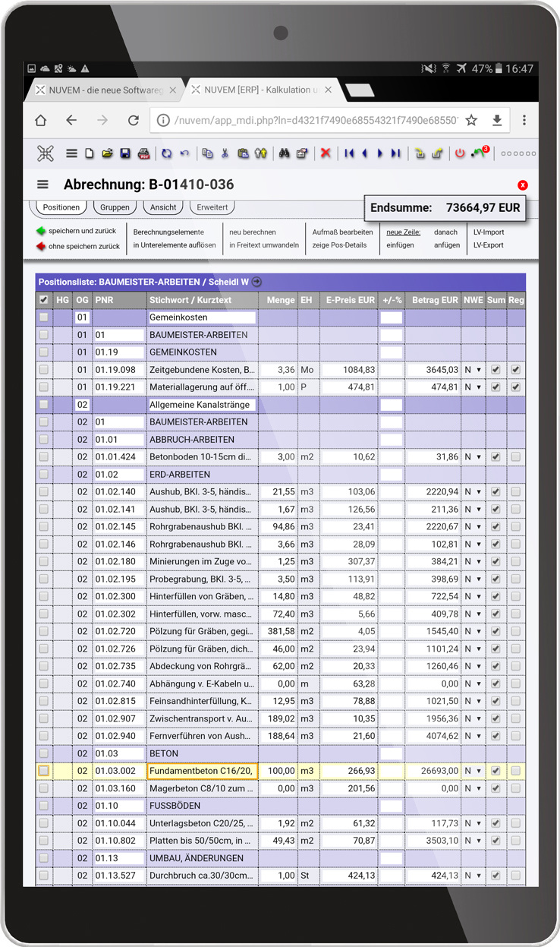Bookmark page with the star icon
This screenshot has width=560, height=947.
(x=471, y=120)
